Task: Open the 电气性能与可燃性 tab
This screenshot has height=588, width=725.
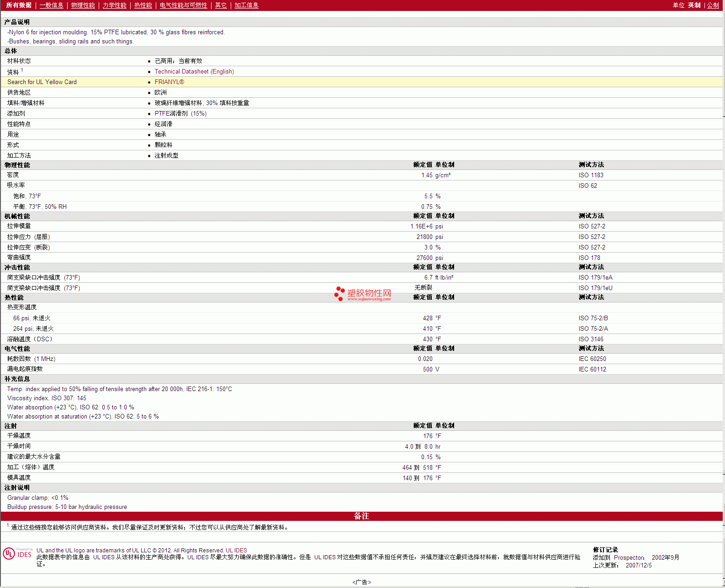Action: pos(183,5)
